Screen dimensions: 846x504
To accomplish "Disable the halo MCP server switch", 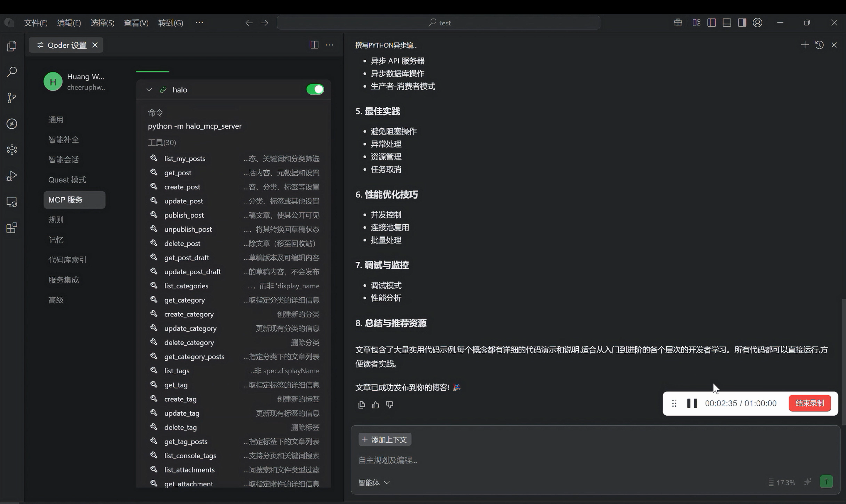I will pyautogui.click(x=315, y=89).
